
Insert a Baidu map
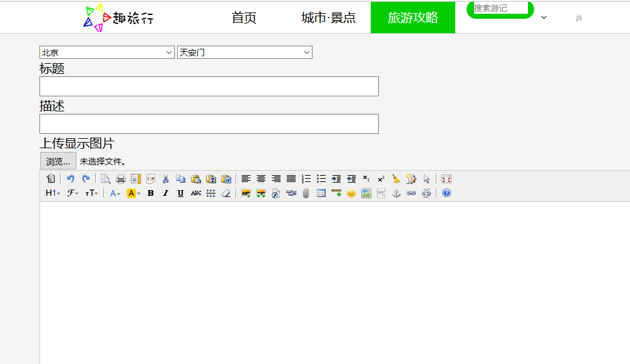(366, 193)
